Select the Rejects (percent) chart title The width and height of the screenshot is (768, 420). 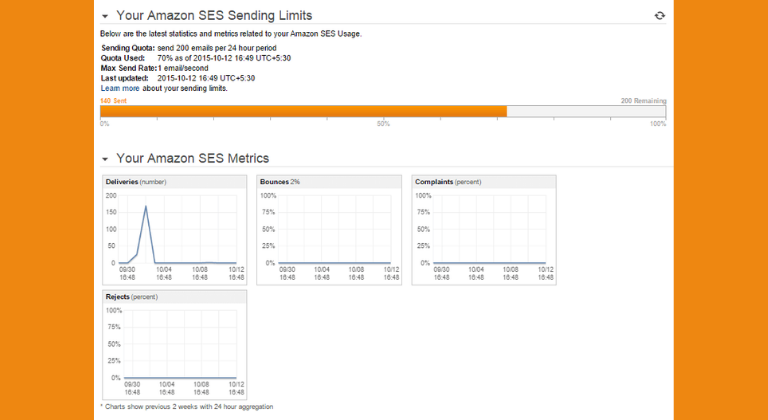click(x=132, y=297)
